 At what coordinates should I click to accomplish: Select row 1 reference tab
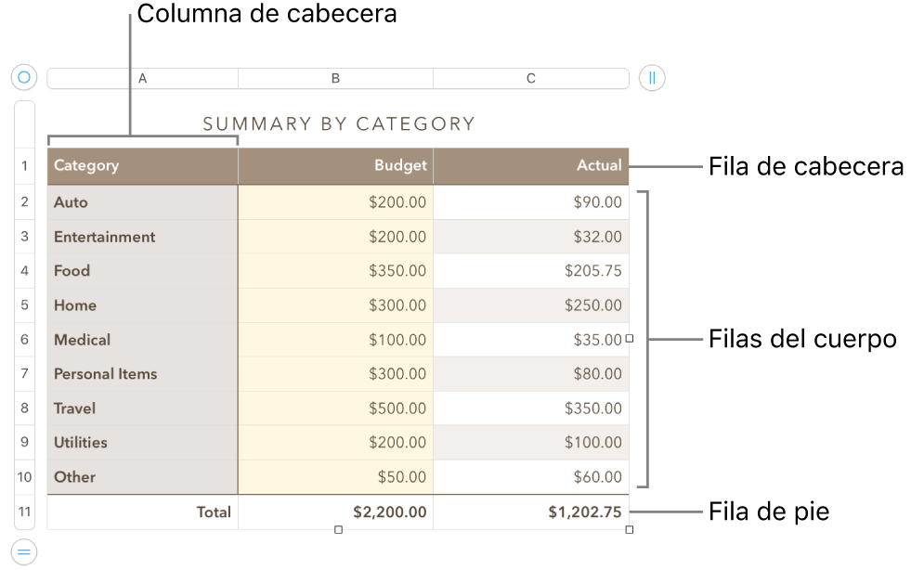[24, 165]
